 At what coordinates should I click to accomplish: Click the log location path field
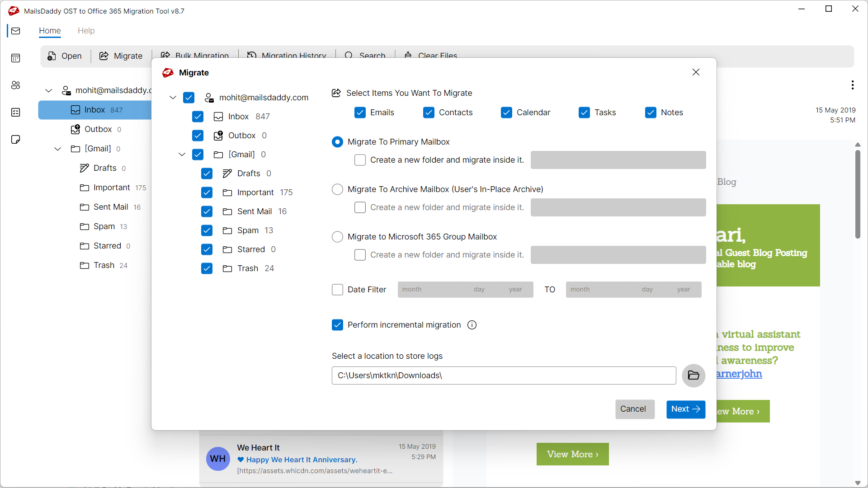504,375
